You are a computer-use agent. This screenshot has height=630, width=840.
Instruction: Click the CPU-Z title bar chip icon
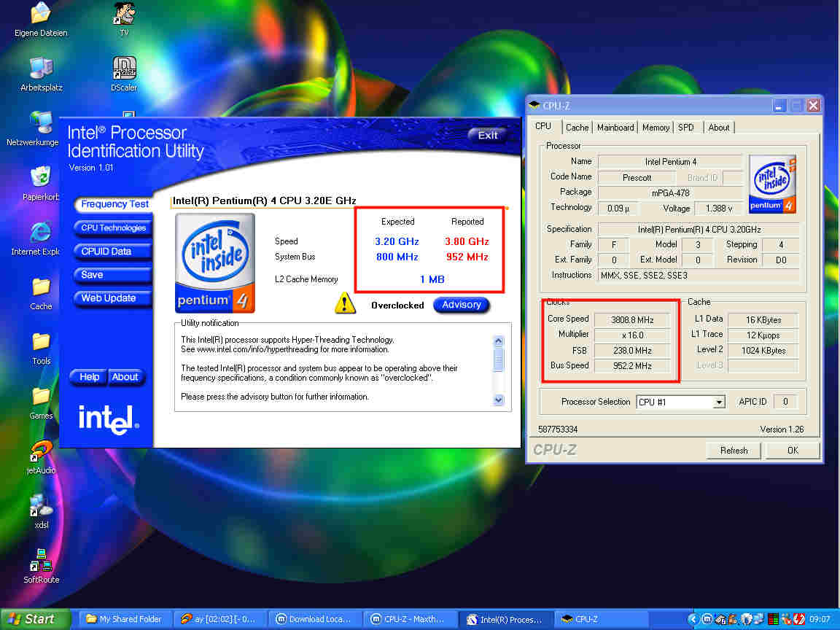(534, 105)
